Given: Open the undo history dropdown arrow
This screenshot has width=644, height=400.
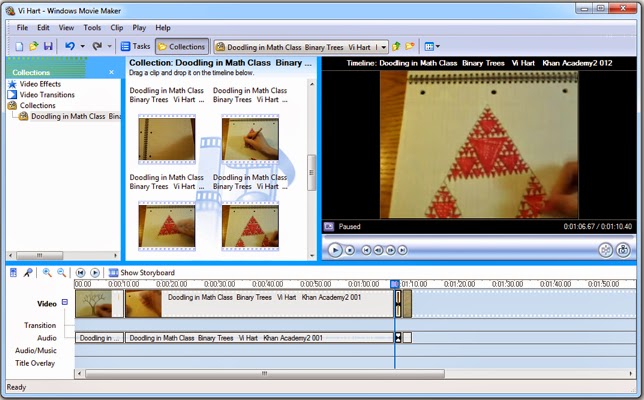Looking at the screenshot, I should [x=83, y=46].
